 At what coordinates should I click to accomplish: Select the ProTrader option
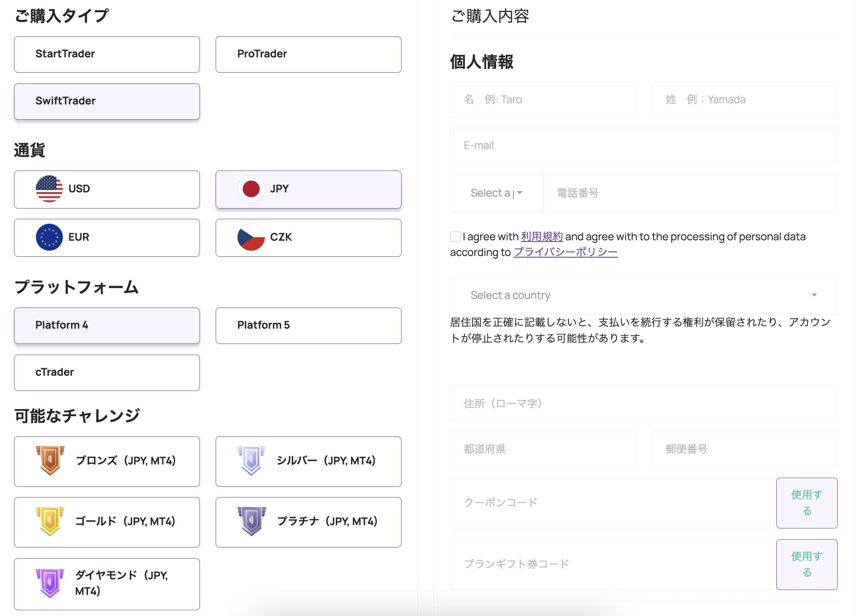(308, 54)
